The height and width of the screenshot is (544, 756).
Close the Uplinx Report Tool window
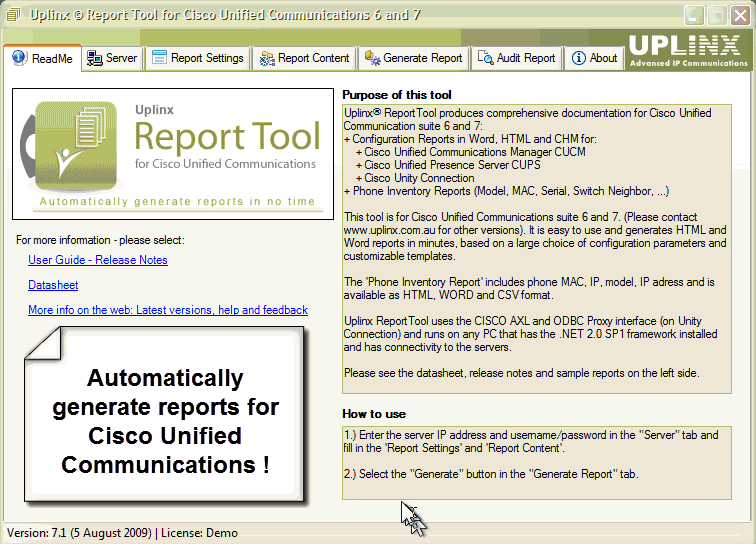[x=740, y=15]
